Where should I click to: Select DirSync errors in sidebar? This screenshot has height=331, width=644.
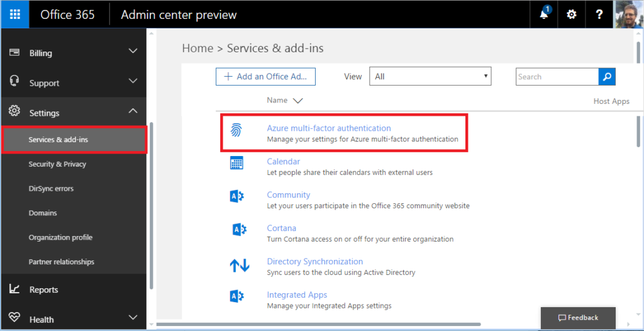point(51,189)
